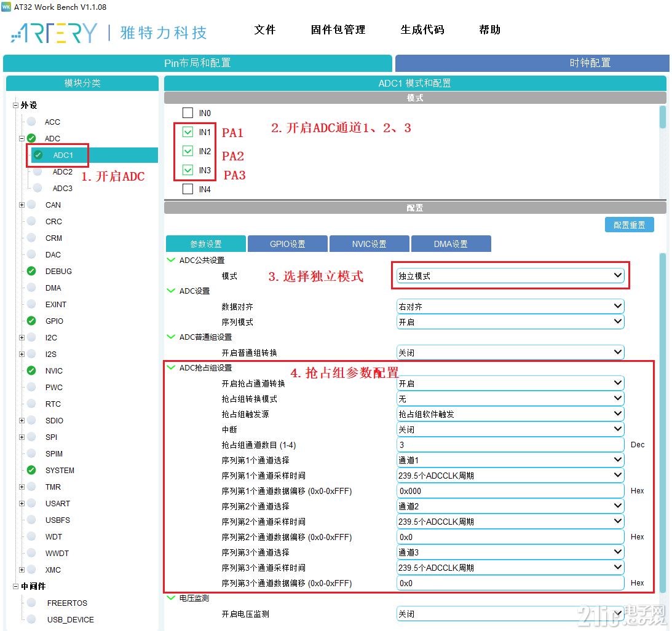The image size is (672, 631).
Task: Click the ADC3 status circle icon
Action: tap(38, 187)
